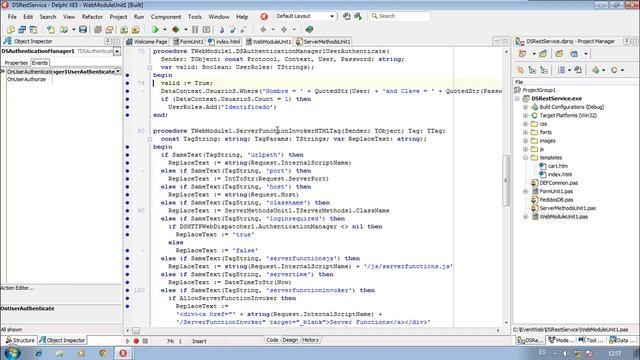Viewport: 640px width, 360px height.
Task: Click the Action Editor... link
Action: [x=17, y=288]
